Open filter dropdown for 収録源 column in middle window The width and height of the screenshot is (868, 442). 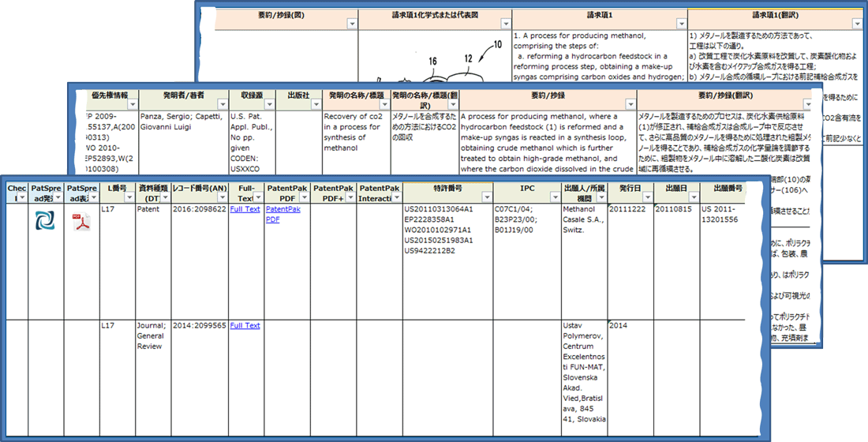(269, 105)
